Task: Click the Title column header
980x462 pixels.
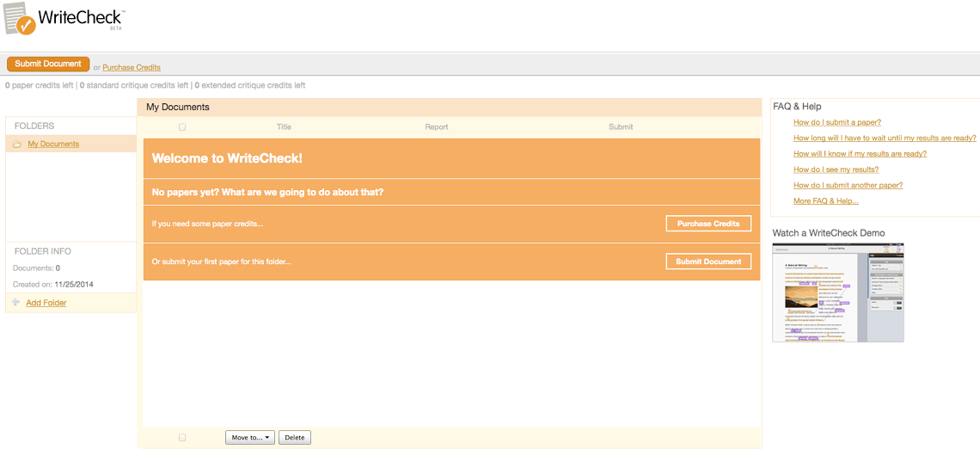Action: pos(284,127)
